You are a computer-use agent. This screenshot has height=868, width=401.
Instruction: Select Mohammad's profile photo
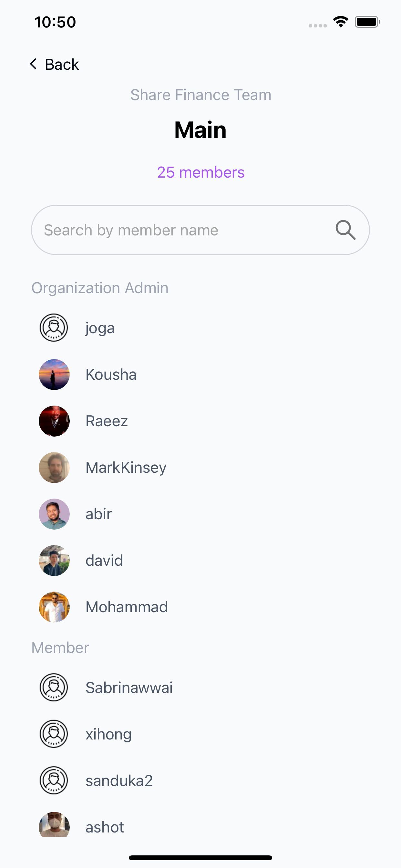(54, 607)
